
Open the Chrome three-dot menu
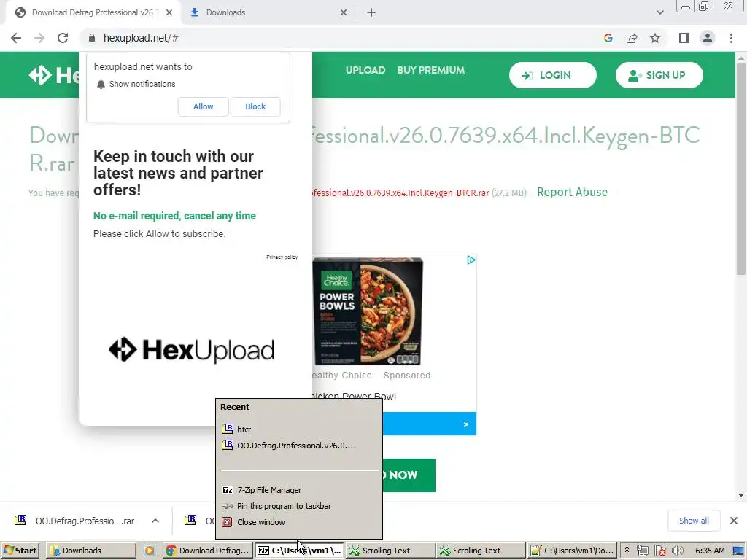click(x=731, y=38)
